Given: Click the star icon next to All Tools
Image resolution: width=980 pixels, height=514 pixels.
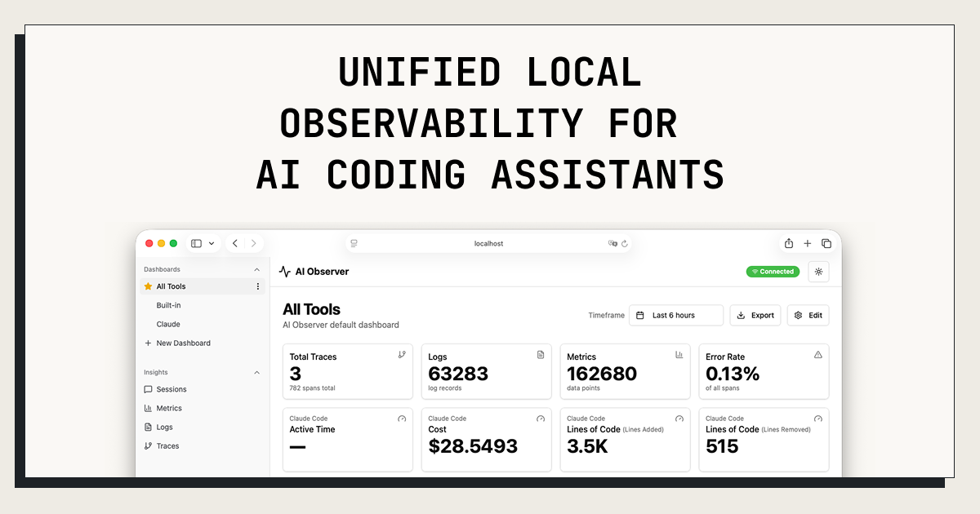Looking at the screenshot, I should point(148,286).
